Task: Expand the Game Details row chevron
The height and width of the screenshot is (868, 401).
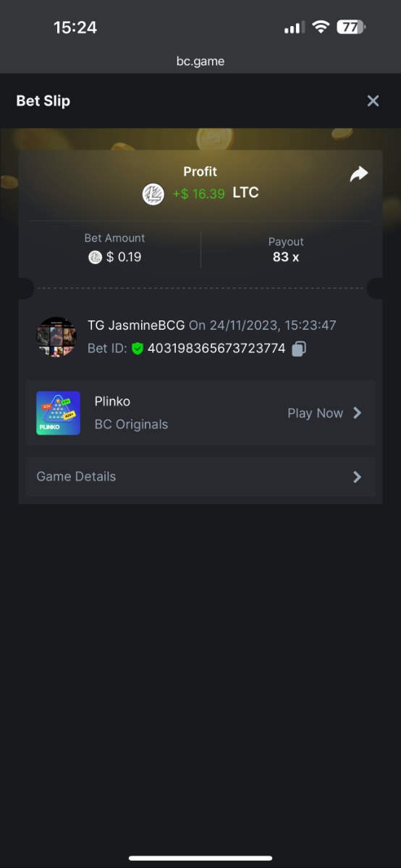Action: tap(357, 477)
